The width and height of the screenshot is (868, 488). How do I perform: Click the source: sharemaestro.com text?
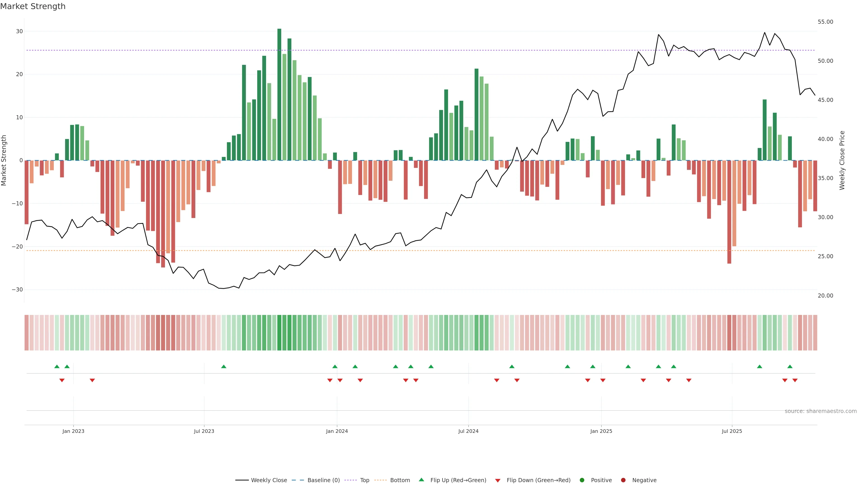coord(821,411)
